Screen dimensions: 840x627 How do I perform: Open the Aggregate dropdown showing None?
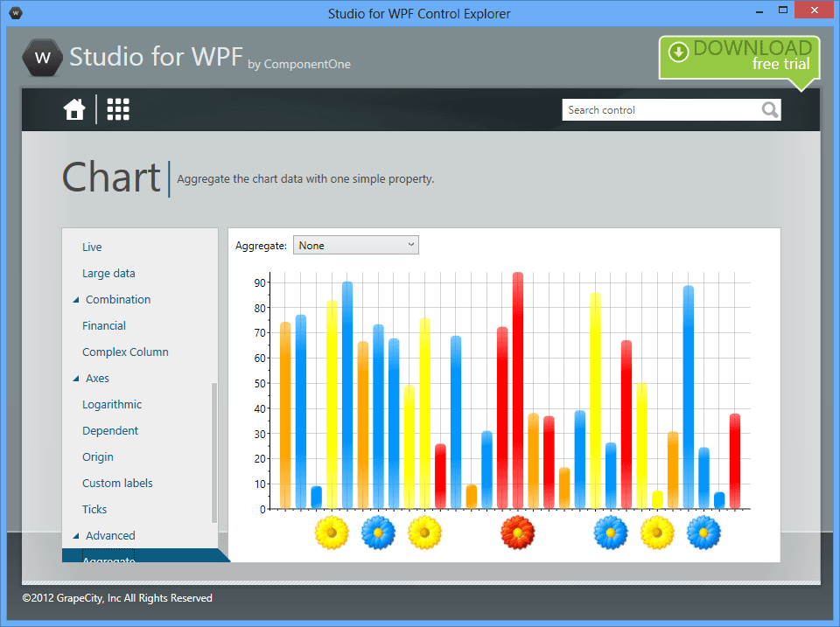click(356, 245)
